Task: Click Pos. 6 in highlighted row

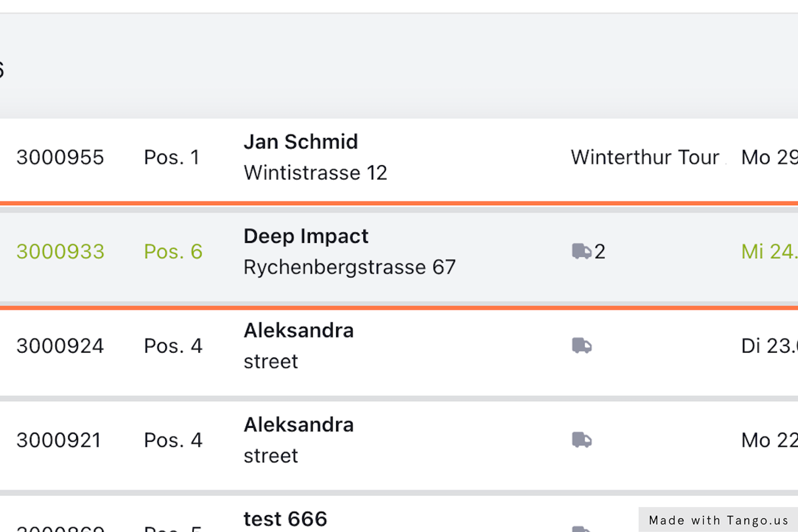Action: click(x=173, y=251)
